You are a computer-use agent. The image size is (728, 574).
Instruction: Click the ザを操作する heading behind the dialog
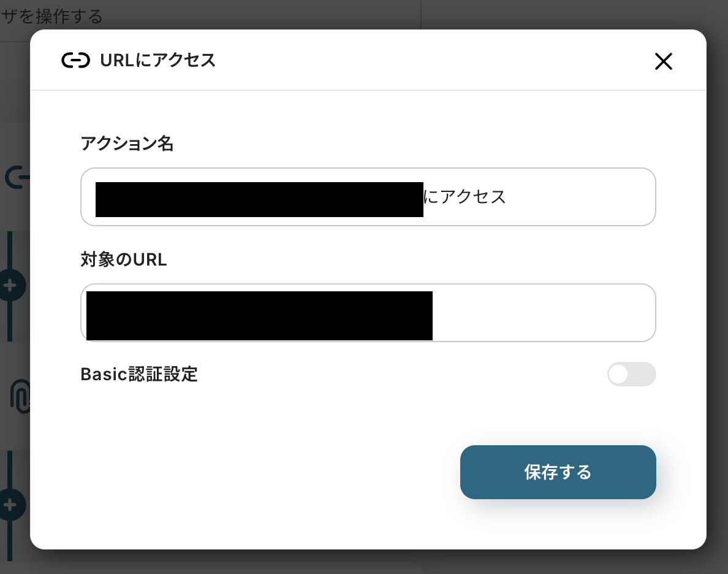point(51,17)
